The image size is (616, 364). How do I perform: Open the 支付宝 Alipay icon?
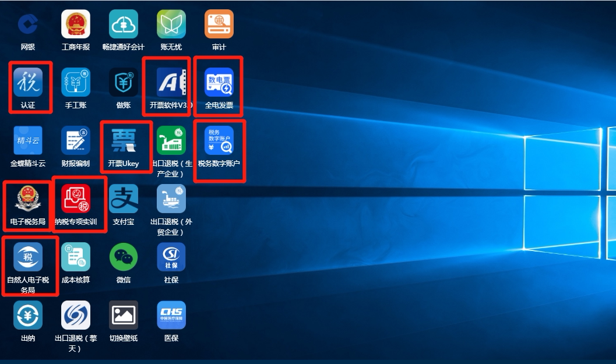[x=124, y=199]
